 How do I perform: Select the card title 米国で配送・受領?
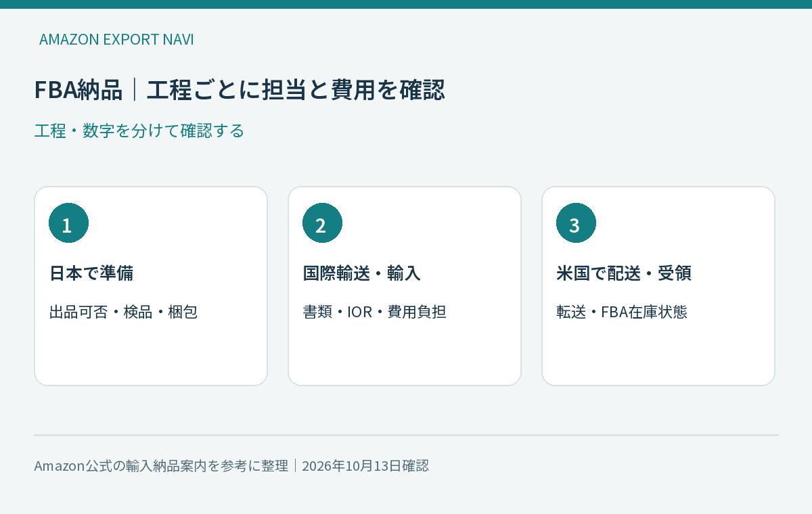[x=624, y=273]
